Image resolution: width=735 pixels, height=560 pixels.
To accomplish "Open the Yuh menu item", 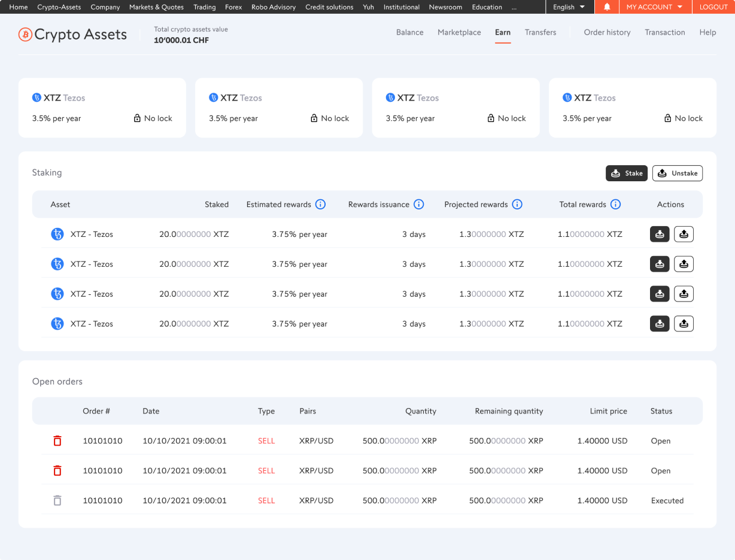I will 369,7.
